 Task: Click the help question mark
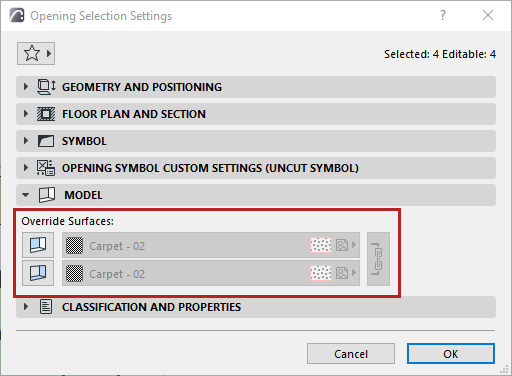(443, 15)
